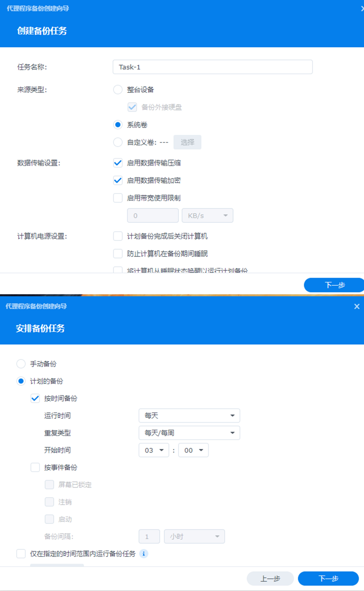Disable 启用数据传输压缩
Image resolution: width=364 pixels, height=591 pixels.
pos(118,163)
